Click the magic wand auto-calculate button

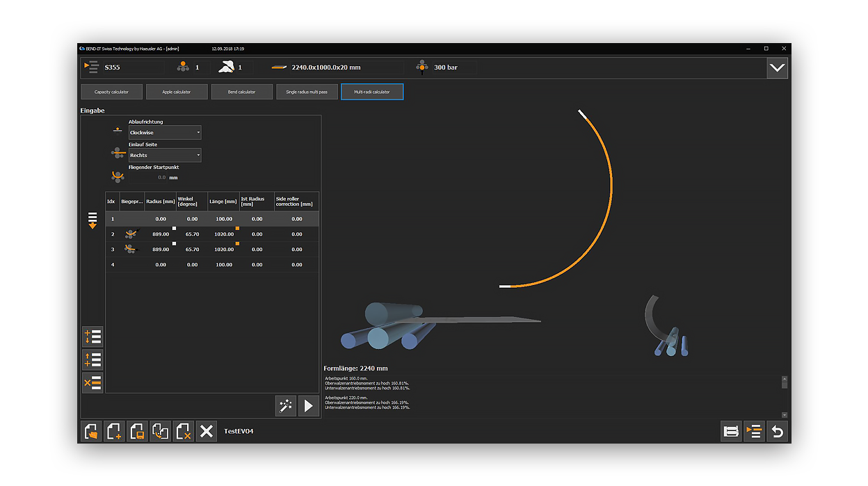[x=285, y=405]
